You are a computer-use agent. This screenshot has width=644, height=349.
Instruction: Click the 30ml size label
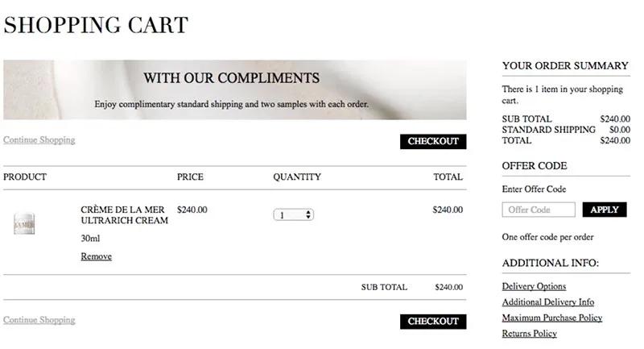(91, 239)
